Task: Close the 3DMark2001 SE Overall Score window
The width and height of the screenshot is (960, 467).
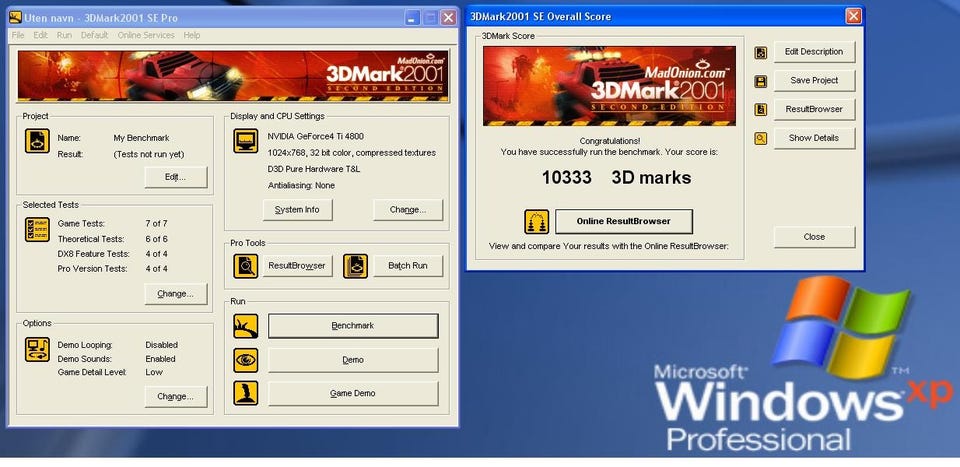Action: [853, 16]
